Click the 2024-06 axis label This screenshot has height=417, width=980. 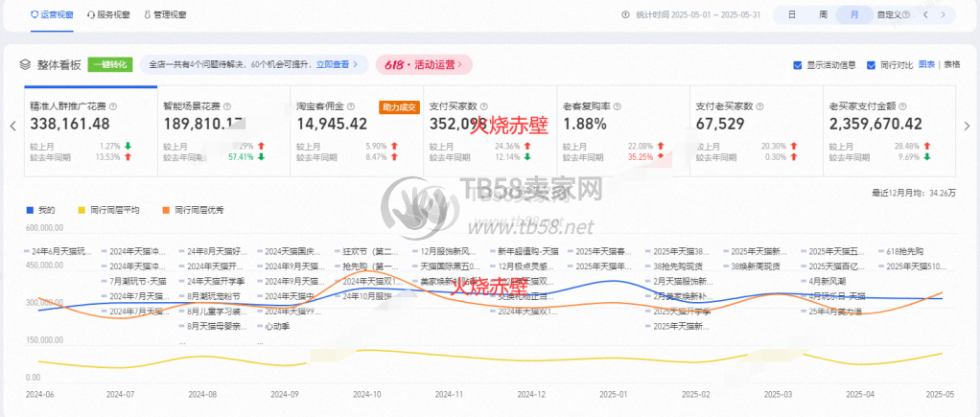[x=40, y=395]
